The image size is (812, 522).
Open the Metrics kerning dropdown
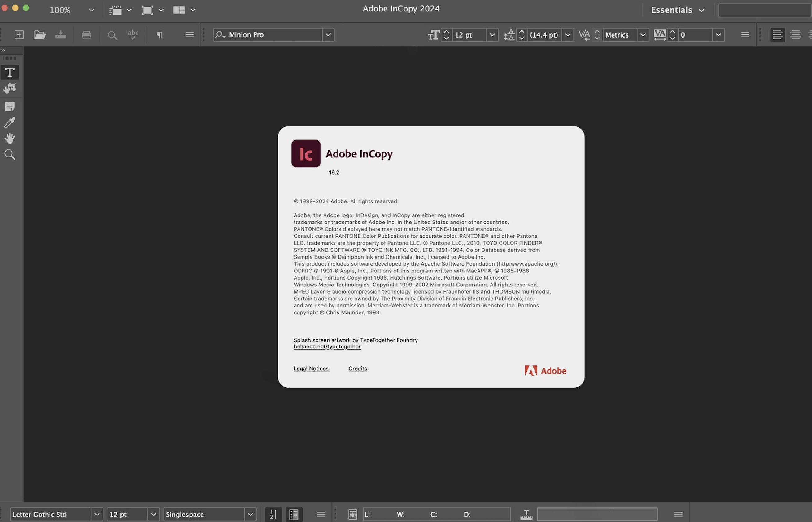[643, 35]
